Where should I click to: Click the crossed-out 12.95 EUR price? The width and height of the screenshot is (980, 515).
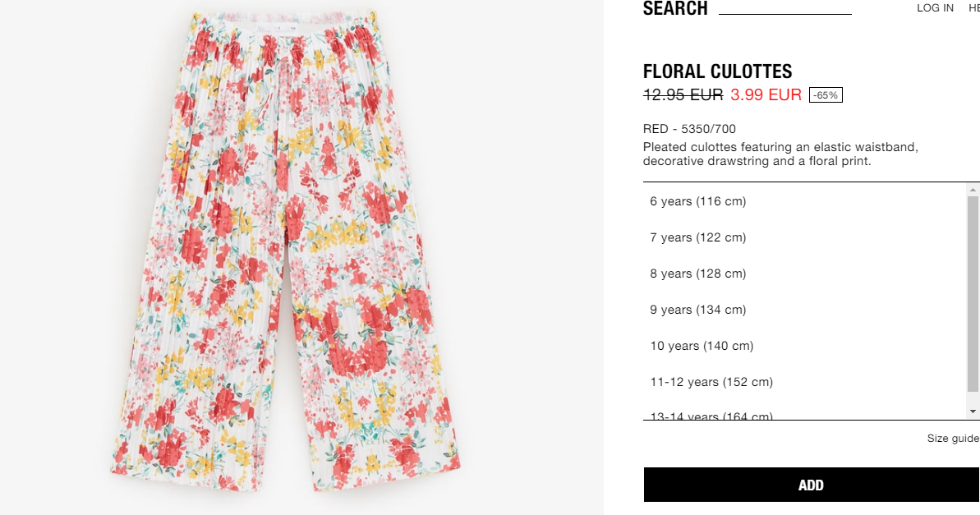683,95
